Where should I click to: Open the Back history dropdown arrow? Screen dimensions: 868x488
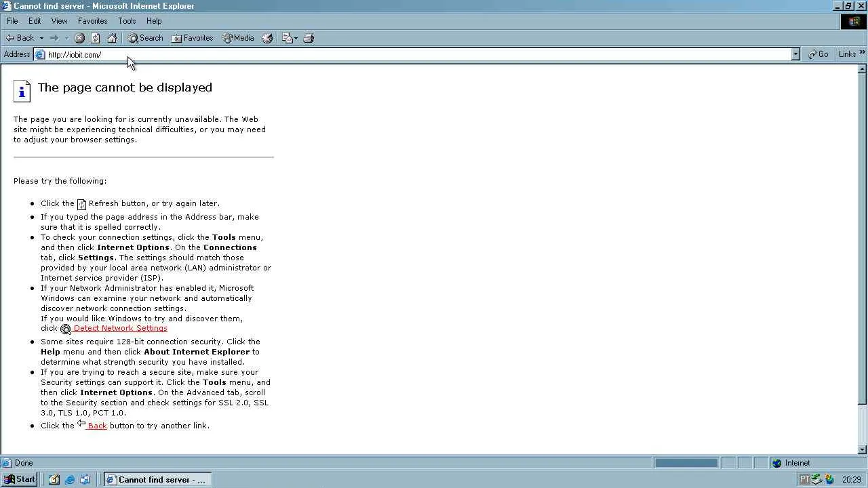point(41,38)
